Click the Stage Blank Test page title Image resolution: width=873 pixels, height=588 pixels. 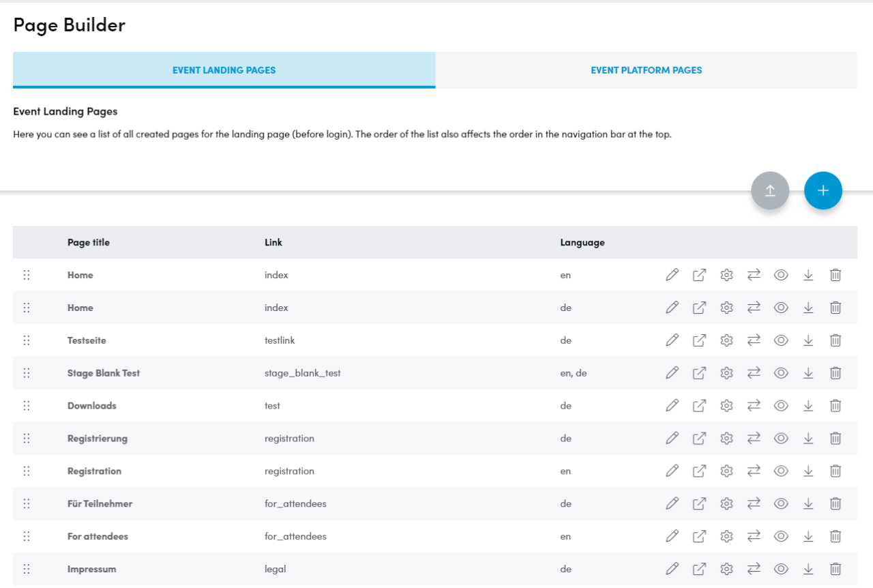point(104,373)
